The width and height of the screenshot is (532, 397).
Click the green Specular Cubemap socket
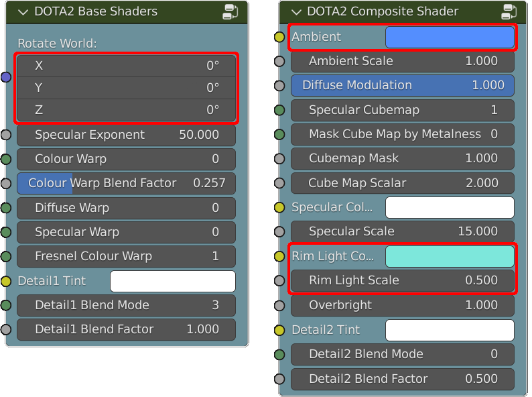click(x=279, y=110)
